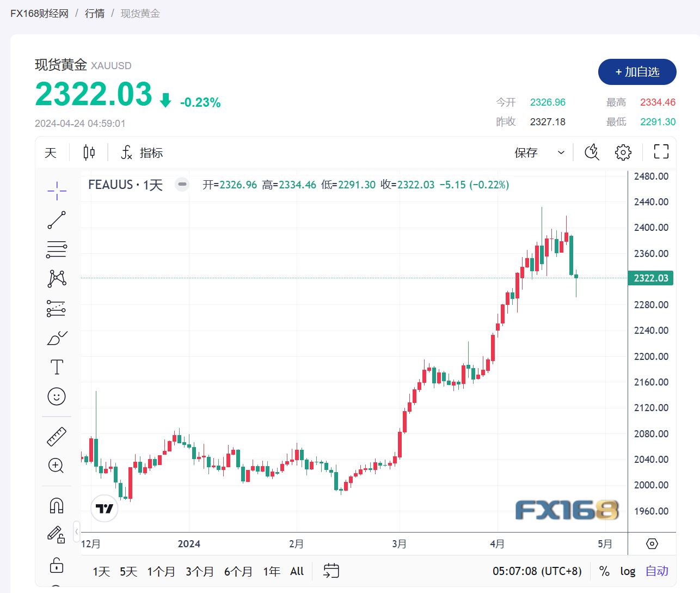Toggle stay in drawing mode pencil-lock

(57, 535)
